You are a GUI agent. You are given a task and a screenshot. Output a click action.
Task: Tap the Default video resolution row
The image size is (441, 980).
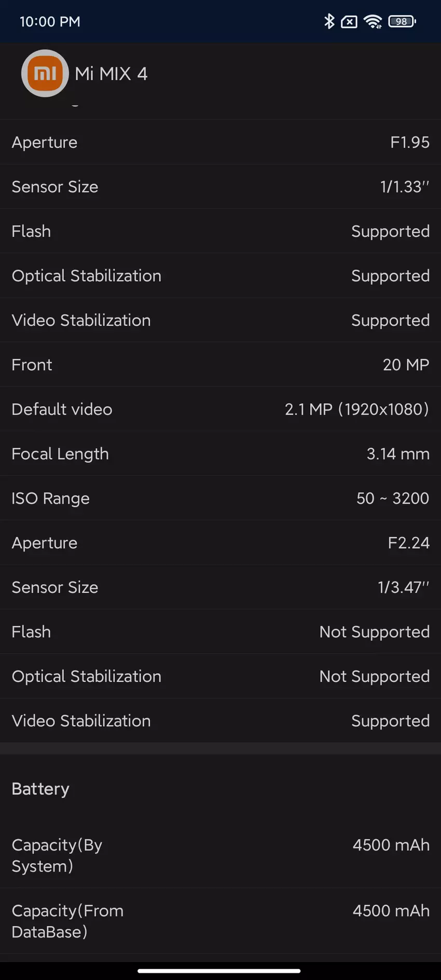tap(220, 409)
